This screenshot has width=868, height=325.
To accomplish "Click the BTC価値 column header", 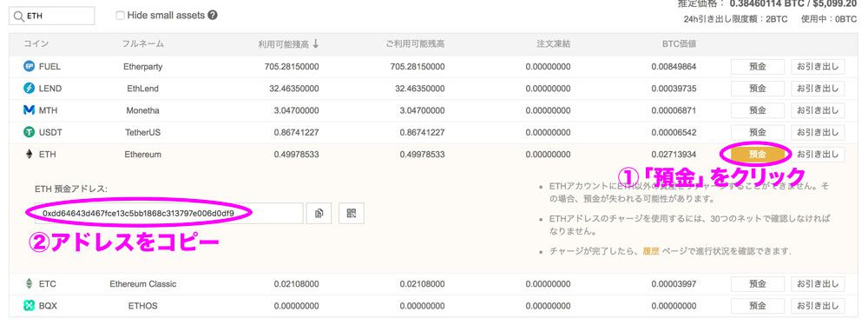I will pos(680,43).
